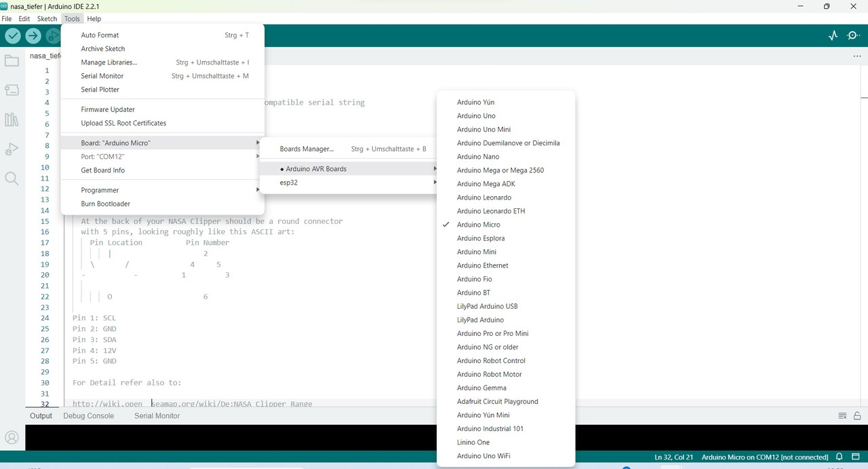The image size is (868, 469).
Task: Switch to the bottom Serial Monitor tab
Action: click(x=157, y=416)
